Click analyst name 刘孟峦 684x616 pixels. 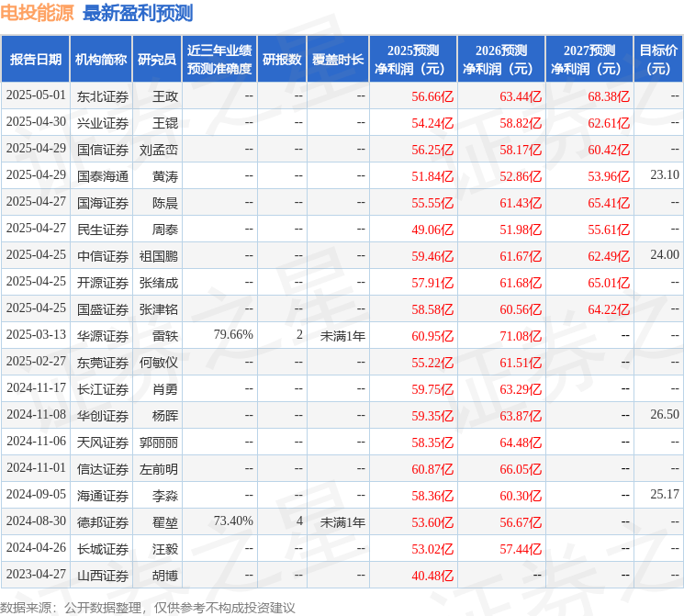pos(159,150)
